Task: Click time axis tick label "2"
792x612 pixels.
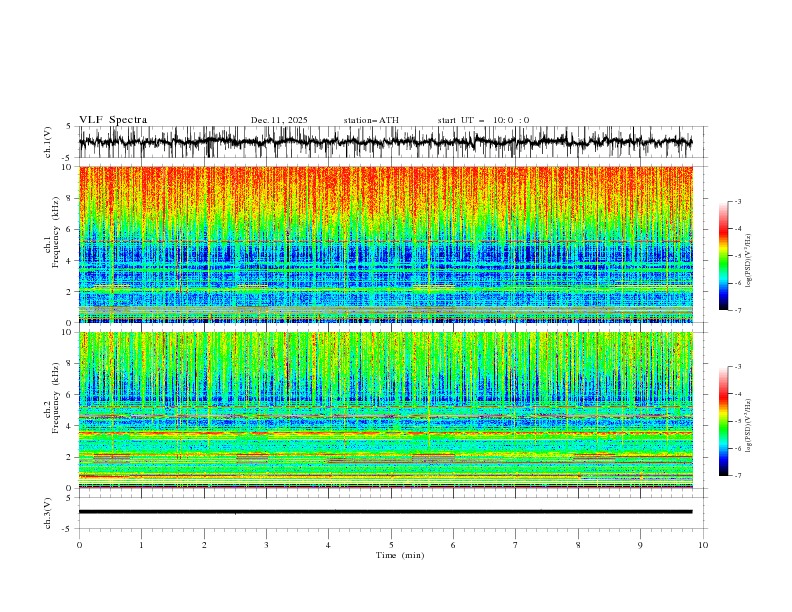Action: [x=204, y=545]
